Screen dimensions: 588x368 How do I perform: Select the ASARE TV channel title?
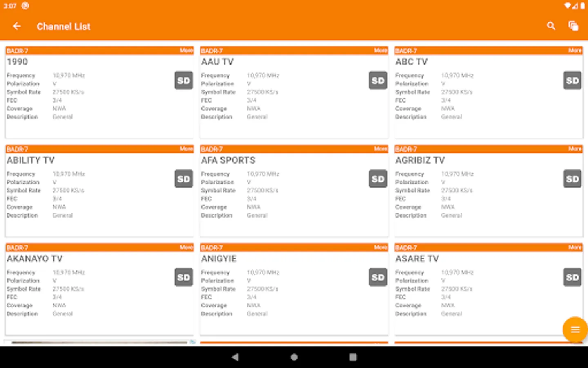click(417, 259)
